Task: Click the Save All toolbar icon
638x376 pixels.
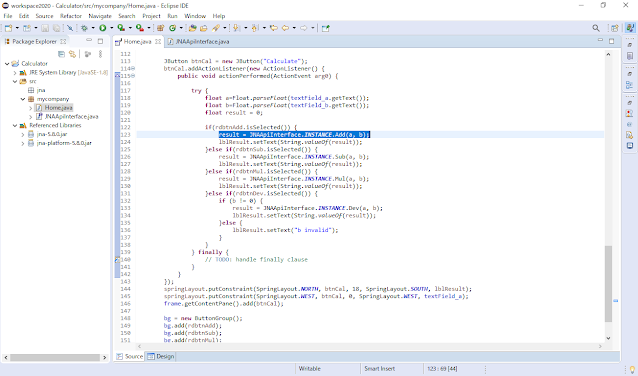Action: coord(57,28)
